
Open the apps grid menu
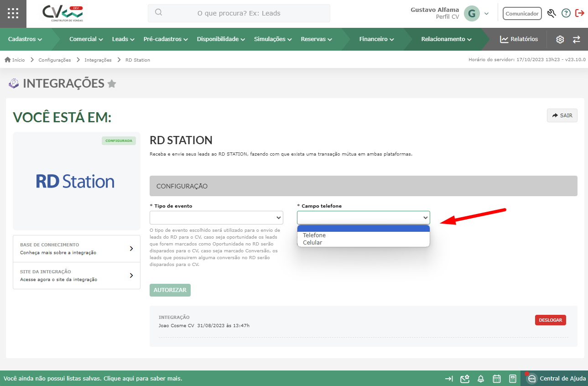13,14
